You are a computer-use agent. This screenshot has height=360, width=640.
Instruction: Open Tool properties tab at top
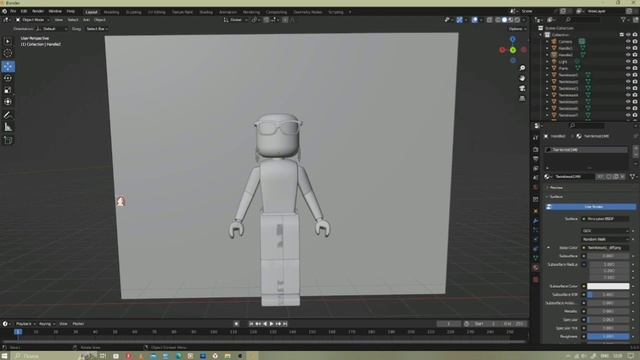point(536,138)
